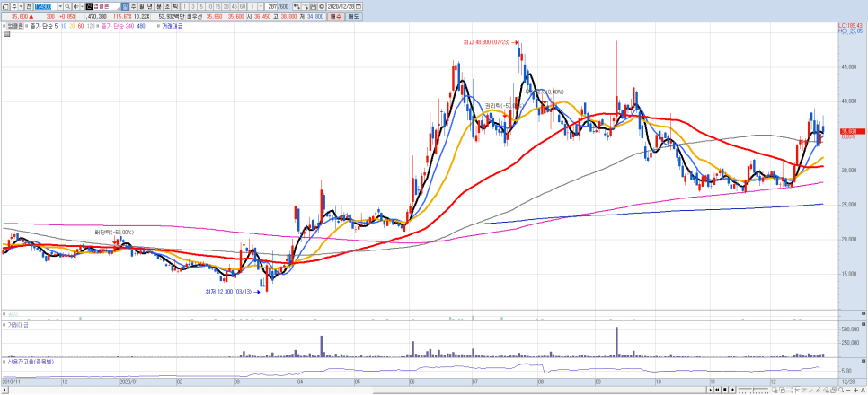868x395 pixels.
Task: Switch to 분 minute chart period
Action: (159, 6)
